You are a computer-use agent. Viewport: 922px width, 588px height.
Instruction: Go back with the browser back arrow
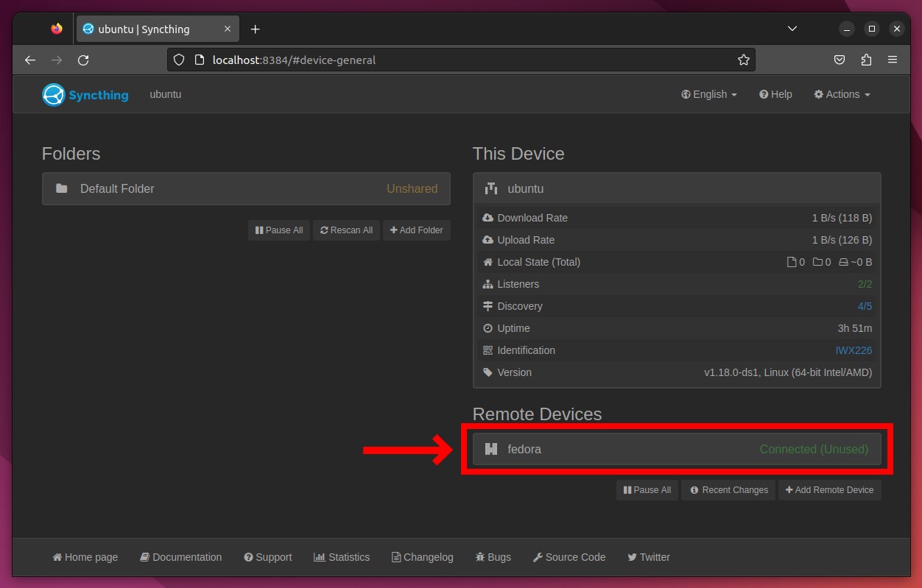pyautogui.click(x=30, y=60)
